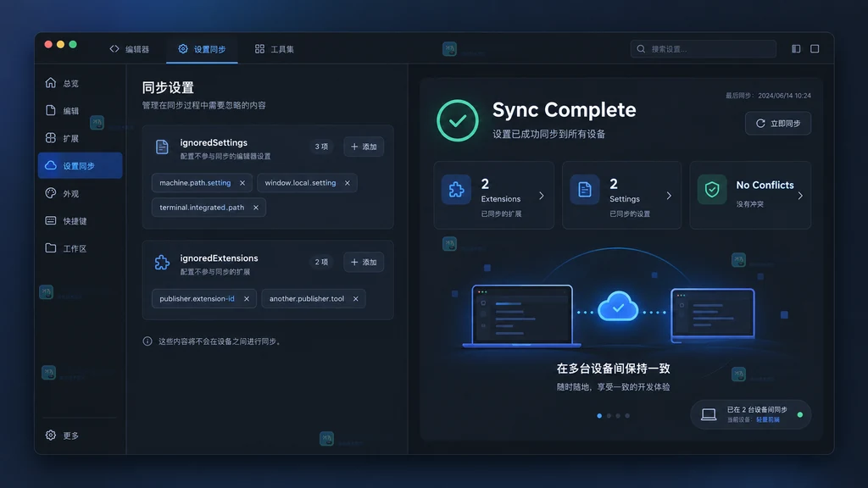Click the 同步设置 page heading
The image size is (868, 488).
tap(168, 87)
